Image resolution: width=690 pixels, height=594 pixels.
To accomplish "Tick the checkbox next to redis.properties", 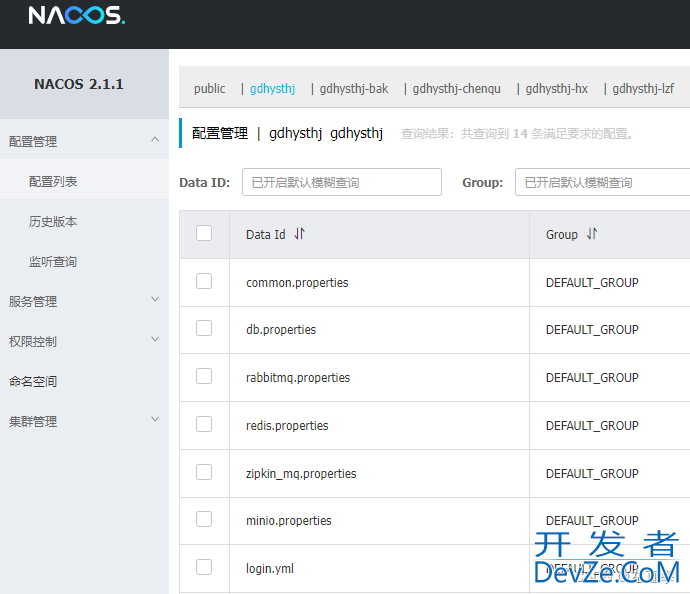I will point(204,425).
